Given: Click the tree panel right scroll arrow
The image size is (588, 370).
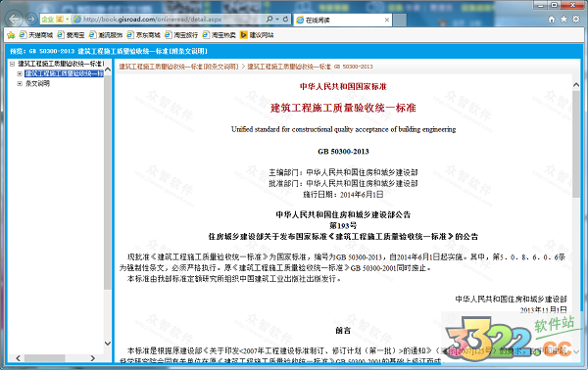Looking at the screenshot, I should pos(93,358).
